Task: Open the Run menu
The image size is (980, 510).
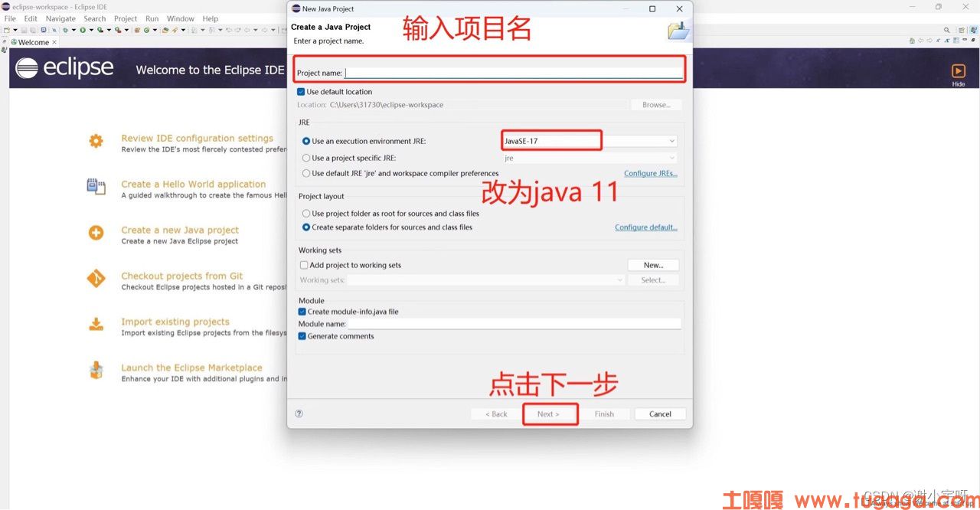Action: 152,18
